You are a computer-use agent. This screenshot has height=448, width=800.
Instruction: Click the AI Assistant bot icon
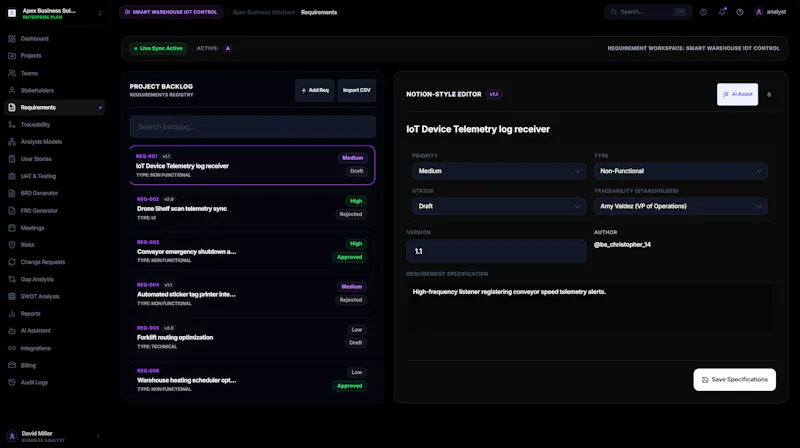click(x=12, y=331)
